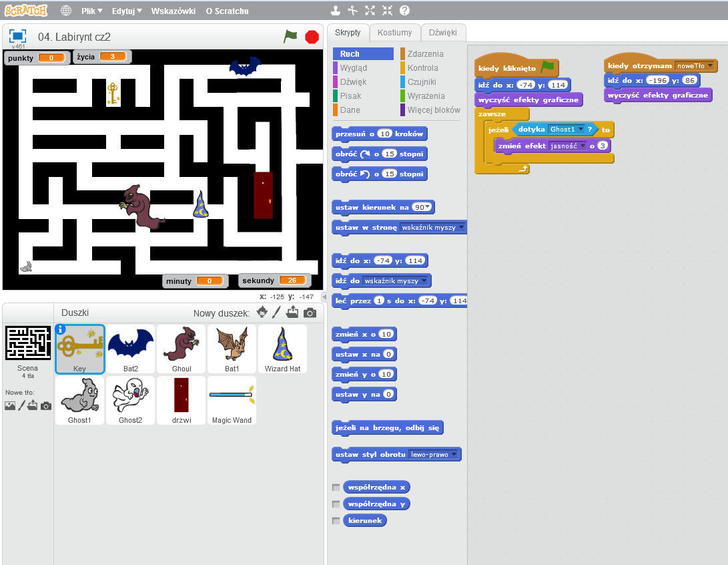728x565 pixels.
Task: Click the green flag to start project
Action: click(290, 37)
